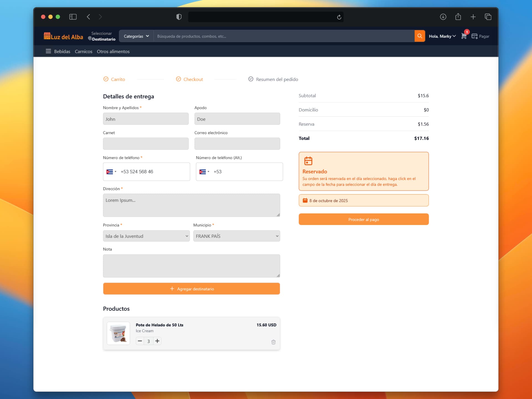Open the Municipio FRANK PAÍS dropdown

(236, 236)
